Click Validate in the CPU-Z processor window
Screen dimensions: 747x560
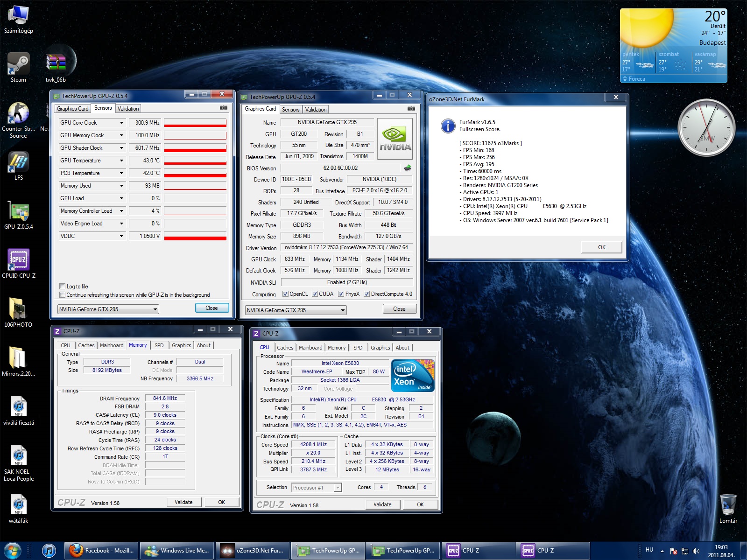pos(382,504)
